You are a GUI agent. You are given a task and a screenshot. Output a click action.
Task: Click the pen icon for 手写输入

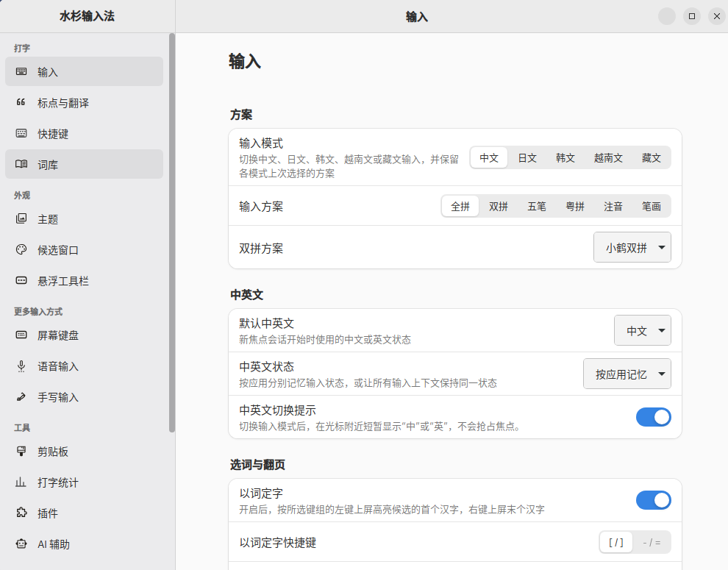point(21,396)
